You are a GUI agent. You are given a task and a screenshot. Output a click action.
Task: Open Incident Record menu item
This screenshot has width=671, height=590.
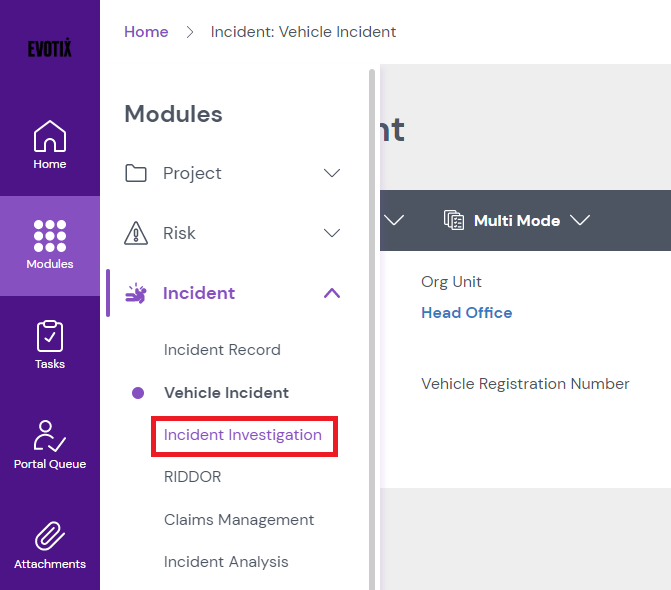tap(222, 350)
